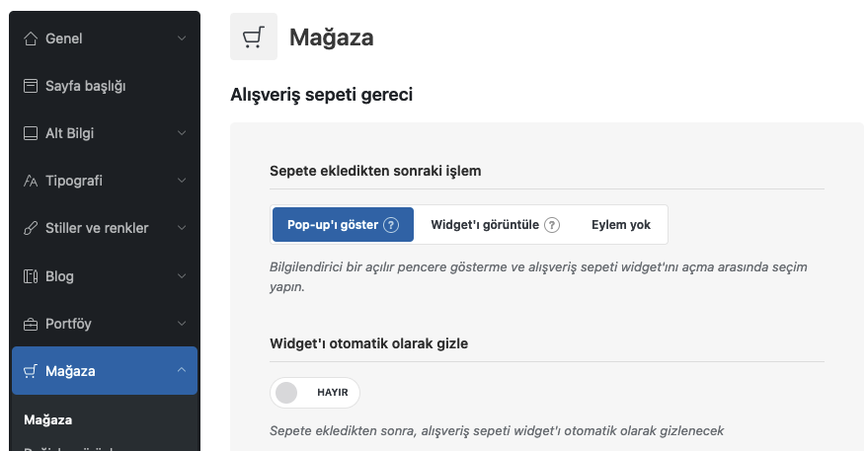Open the Sayfa başlığı menu item
Viewport: 868px width, 451px height.
tap(105, 86)
